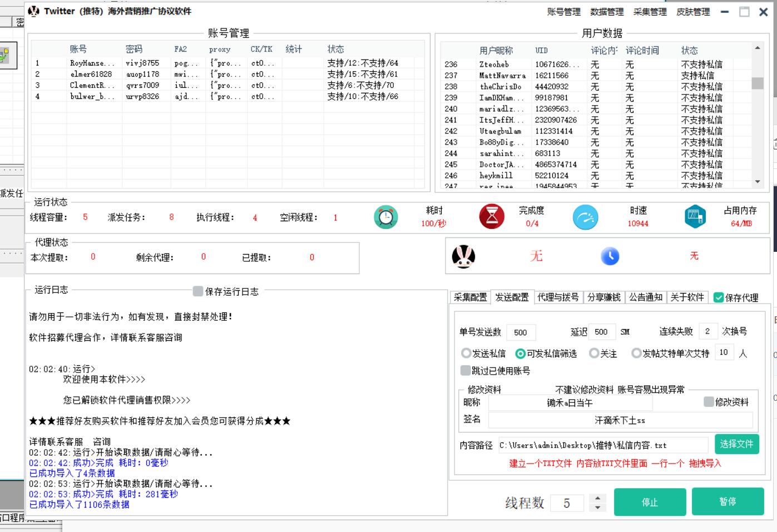Click the blue clock icon
The width and height of the screenshot is (777, 532).
pos(610,256)
